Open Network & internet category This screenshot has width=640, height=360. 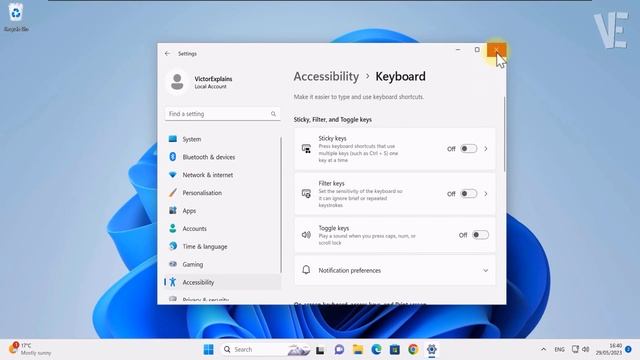(222, 175)
